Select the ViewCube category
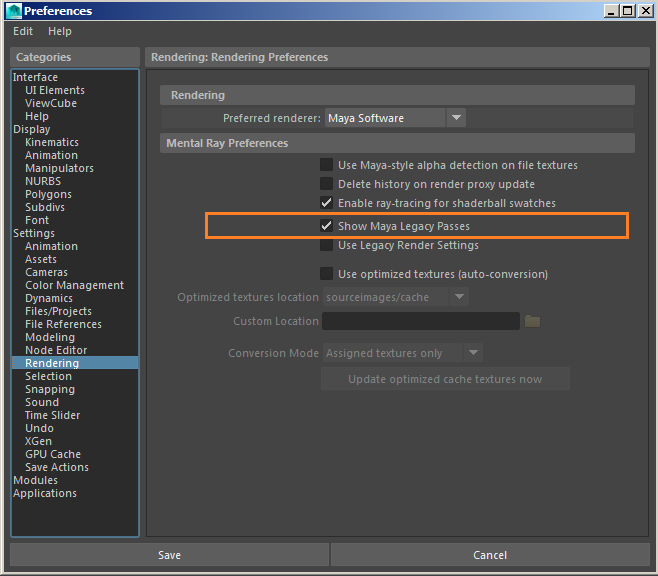The height and width of the screenshot is (576, 658). click(x=51, y=103)
